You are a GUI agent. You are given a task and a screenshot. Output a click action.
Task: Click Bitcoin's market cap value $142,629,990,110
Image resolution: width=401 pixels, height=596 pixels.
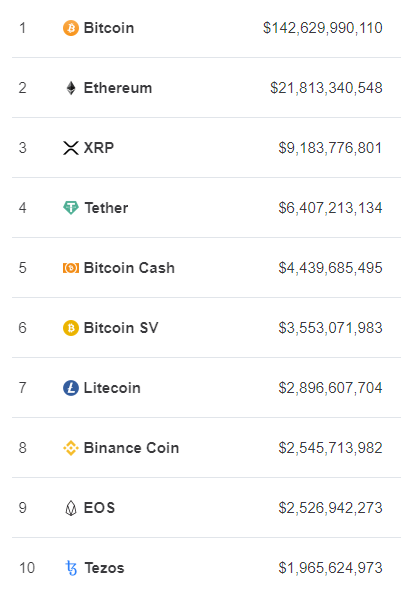(323, 28)
